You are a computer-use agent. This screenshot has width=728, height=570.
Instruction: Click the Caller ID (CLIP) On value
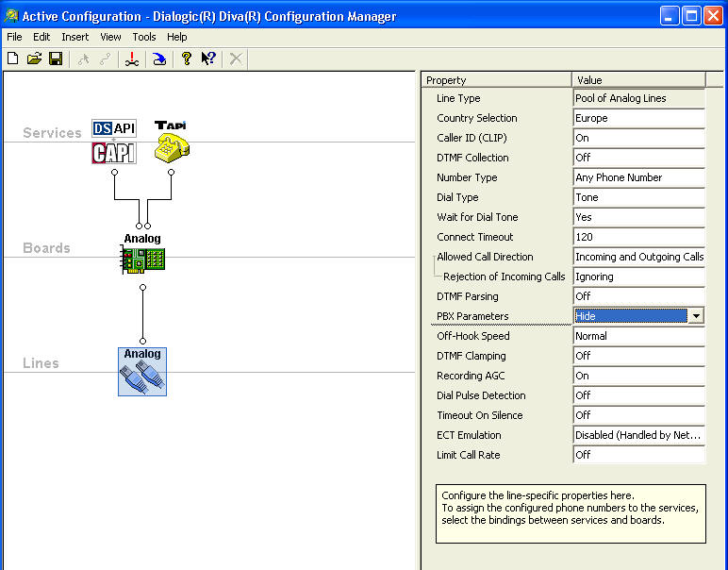639,138
